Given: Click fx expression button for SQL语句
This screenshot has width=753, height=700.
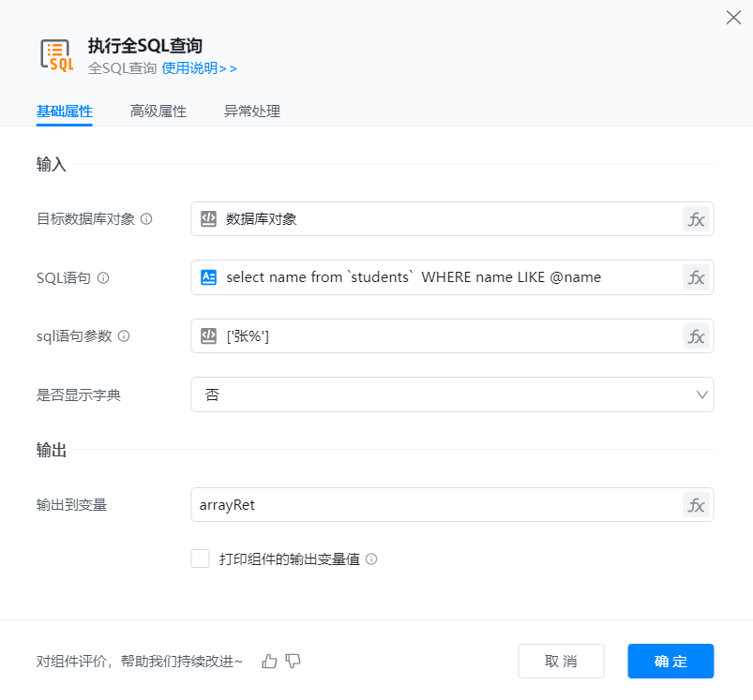Looking at the screenshot, I should pyautogui.click(x=696, y=277).
